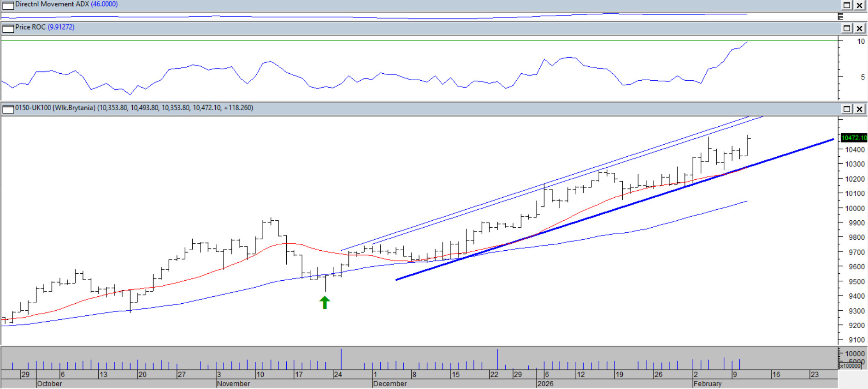Select the green buy arrow marker
Viewport: 868px width, 389px height.
pos(325,302)
